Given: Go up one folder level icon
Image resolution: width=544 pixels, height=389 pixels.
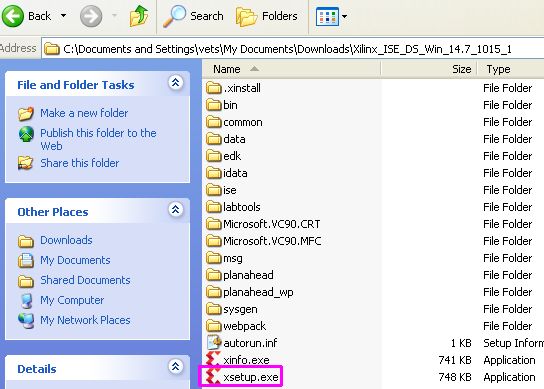Looking at the screenshot, I should click(139, 16).
